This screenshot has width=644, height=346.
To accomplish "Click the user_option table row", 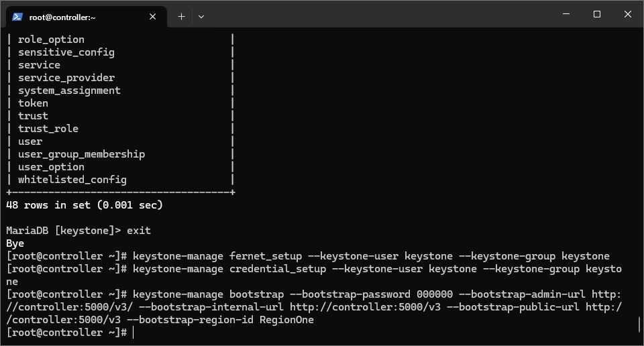I will tap(120, 167).
